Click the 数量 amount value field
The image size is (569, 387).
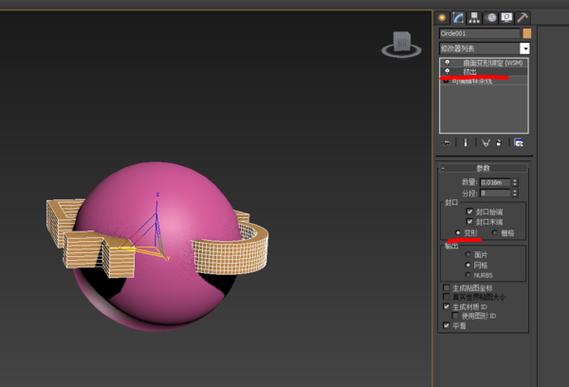point(495,182)
